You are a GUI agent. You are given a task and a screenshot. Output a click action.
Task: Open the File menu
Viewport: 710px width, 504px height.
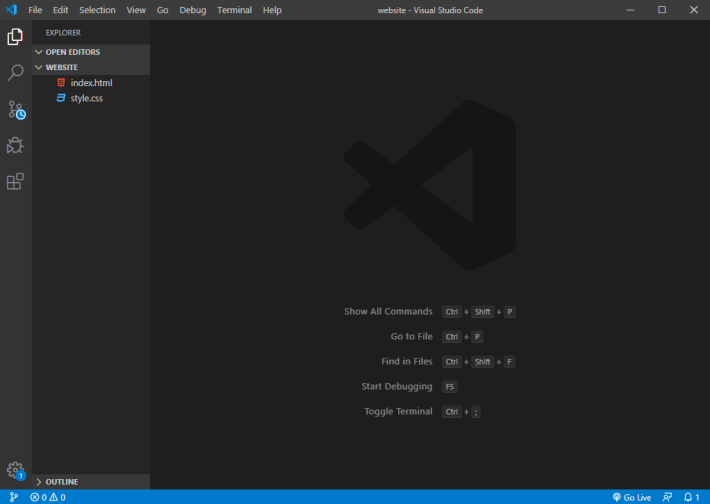(35, 10)
